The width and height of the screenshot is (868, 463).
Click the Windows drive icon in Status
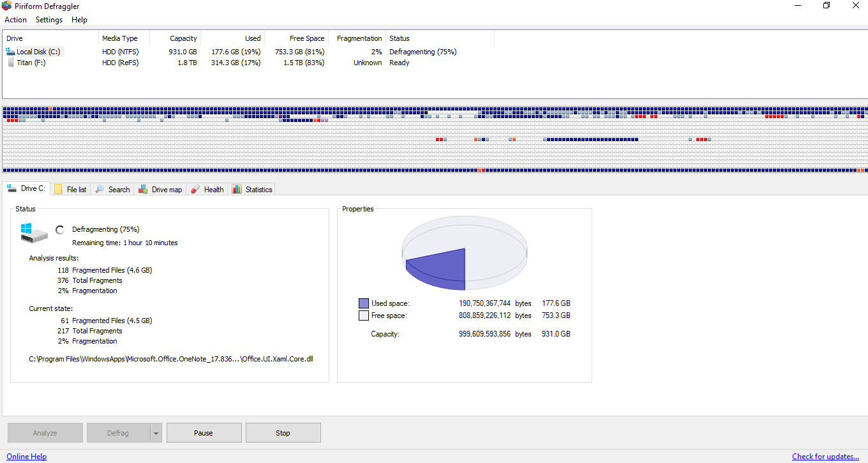[x=34, y=232]
